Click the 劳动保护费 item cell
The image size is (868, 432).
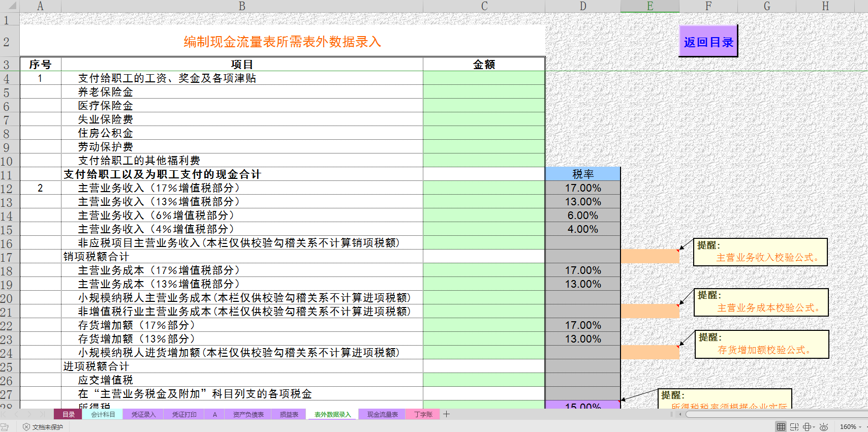pyautogui.click(x=242, y=147)
